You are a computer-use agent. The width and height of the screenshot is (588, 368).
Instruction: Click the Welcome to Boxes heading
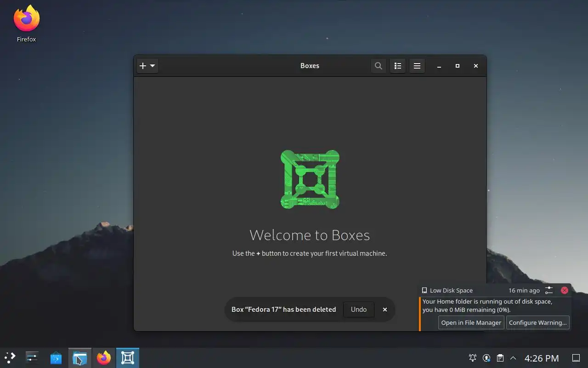click(310, 235)
